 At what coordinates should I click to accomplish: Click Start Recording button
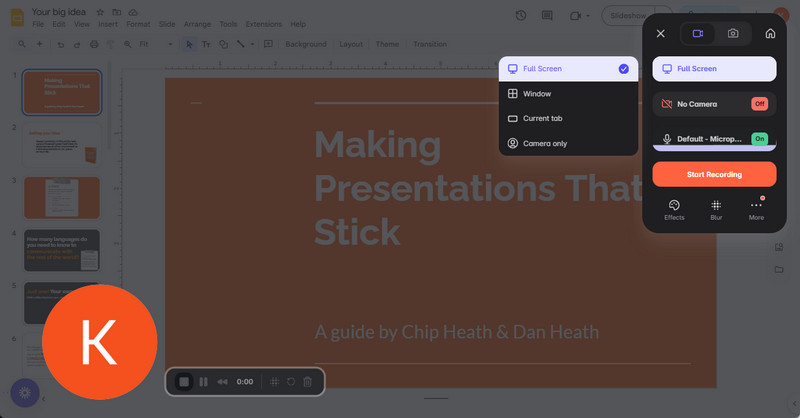(714, 175)
